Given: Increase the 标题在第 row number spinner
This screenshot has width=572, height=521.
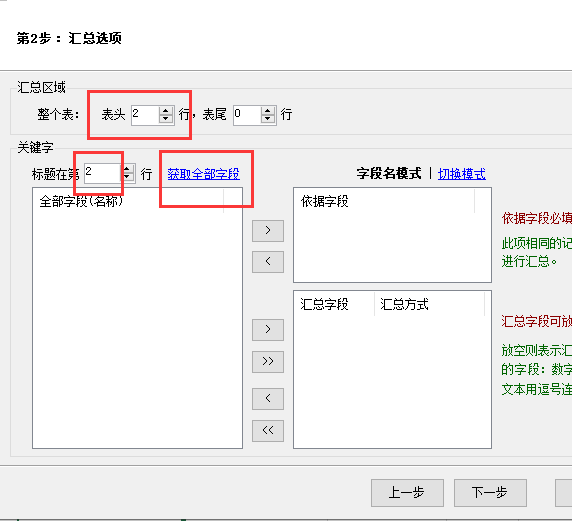Looking at the screenshot, I should click(127, 169).
